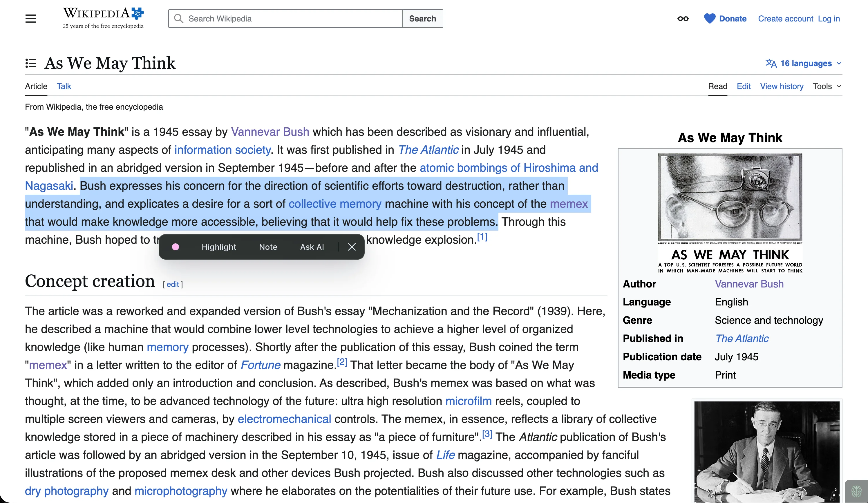Click the 'As We May Think' page title

[x=110, y=63]
